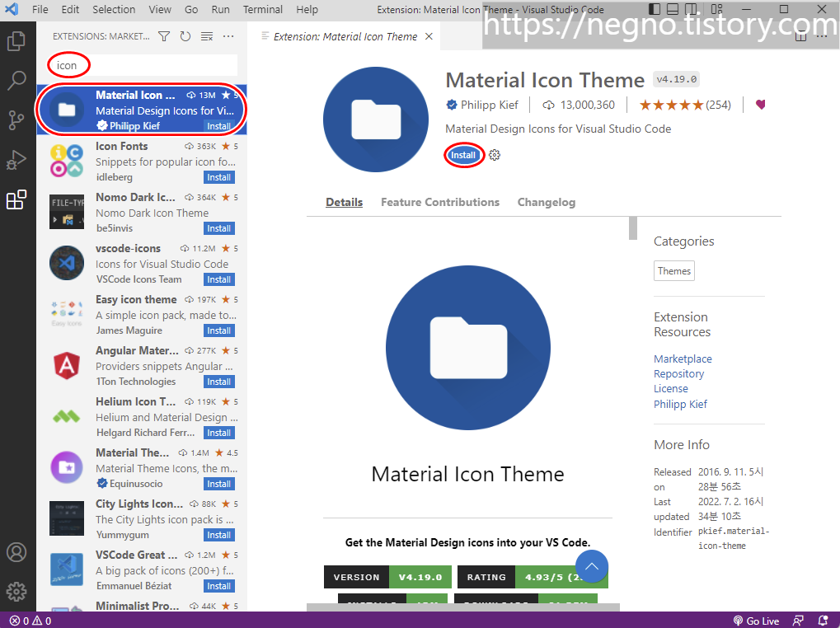Refresh the extensions list
Viewport: 840px width, 628px height.
pyautogui.click(x=185, y=36)
